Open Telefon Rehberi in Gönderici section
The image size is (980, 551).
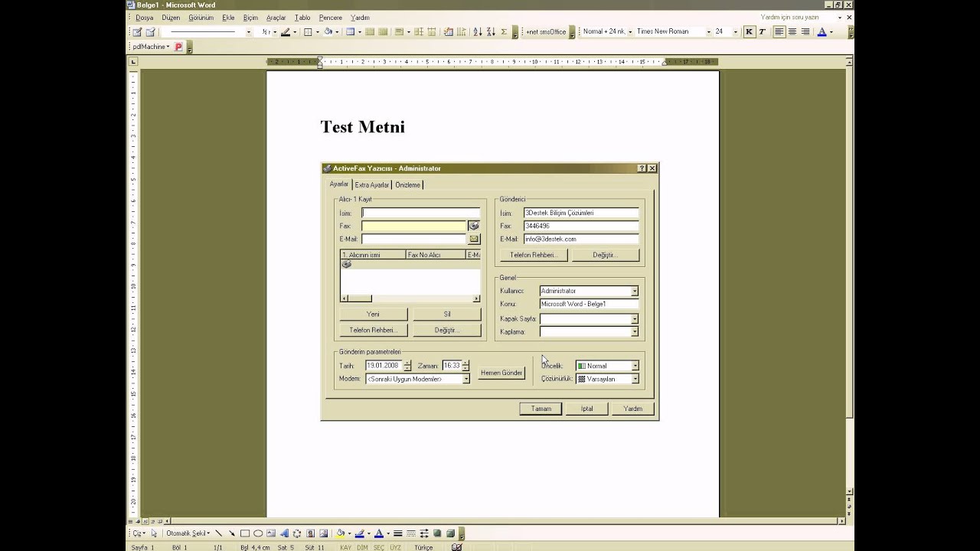point(534,255)
